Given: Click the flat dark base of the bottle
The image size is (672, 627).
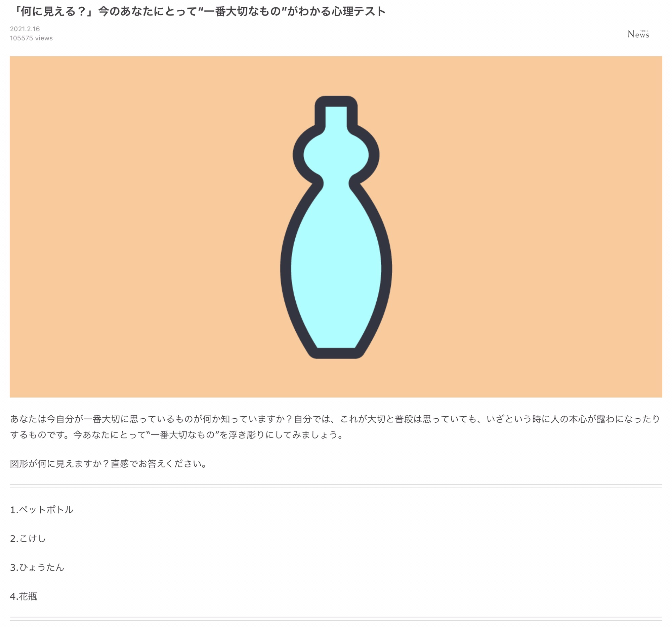Looking at the screenshot, I should pyautogui.click(x=336, y=353).
